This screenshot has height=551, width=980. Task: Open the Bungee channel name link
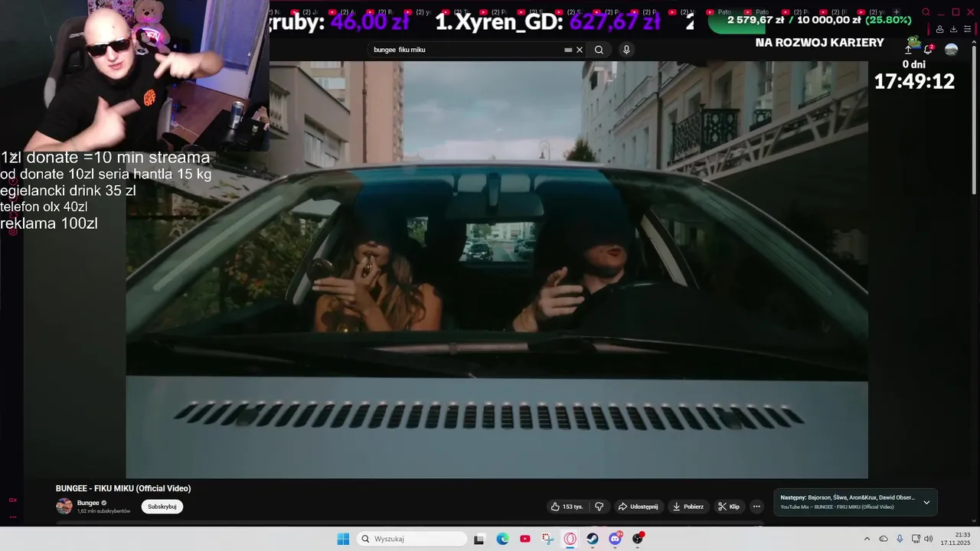[x=87, y=503]
